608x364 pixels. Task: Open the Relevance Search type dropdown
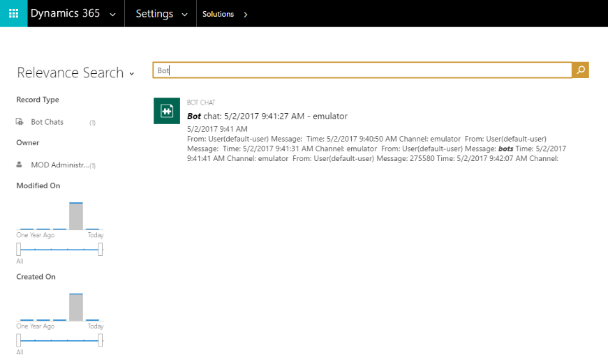(x=132, y=74)
